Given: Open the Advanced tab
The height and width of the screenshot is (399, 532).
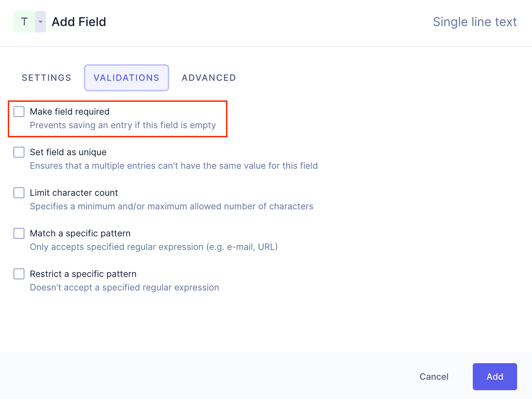Looking at the screenshot, I should point(208,78).
